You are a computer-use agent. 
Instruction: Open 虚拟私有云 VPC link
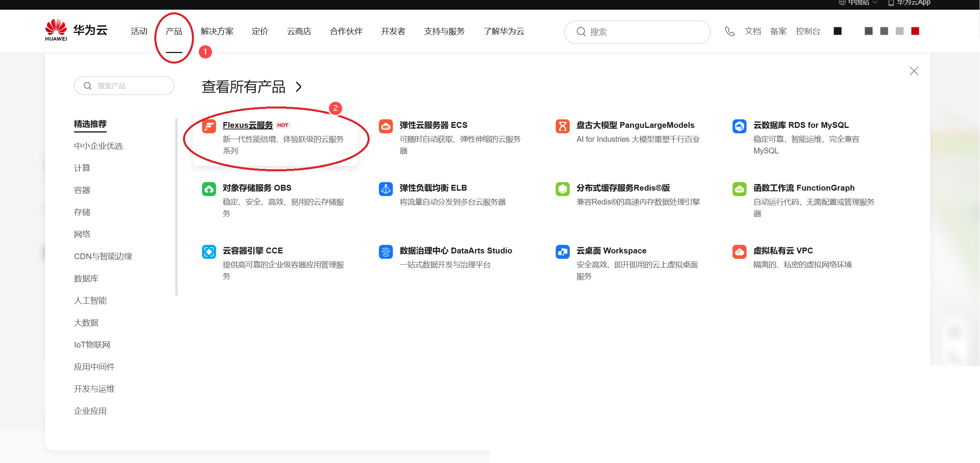coord(783,251)
